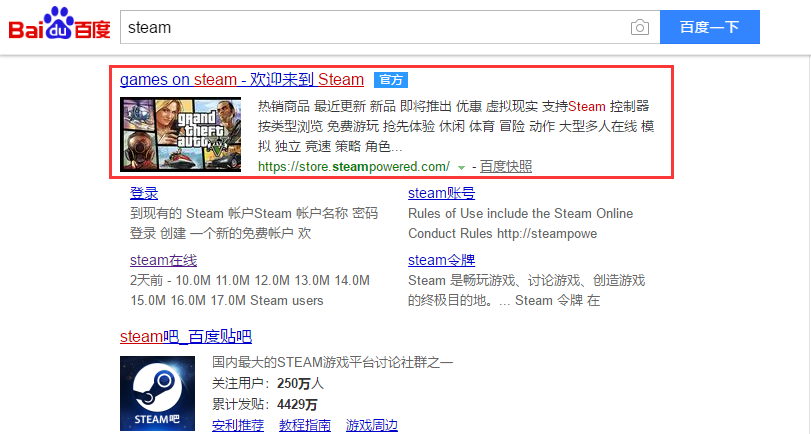
Task: Open the steam令牌 sublink
Action: [x=441, y=260]
